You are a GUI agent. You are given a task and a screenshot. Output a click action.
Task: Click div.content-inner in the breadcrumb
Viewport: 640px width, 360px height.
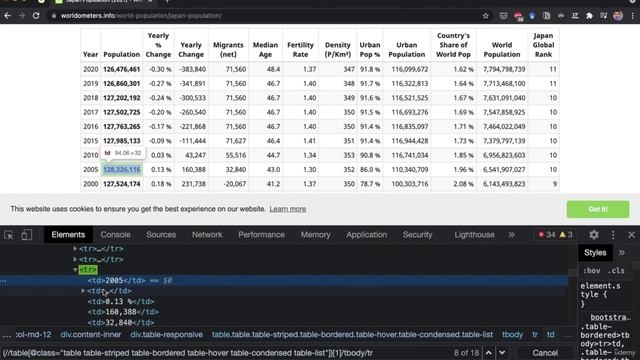(91, 335)
